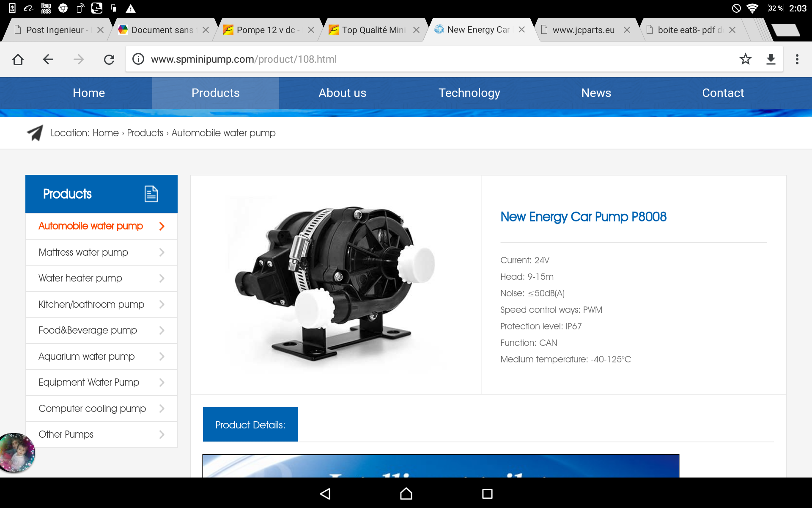
Task: Open the new tab button
Action: 785,30
